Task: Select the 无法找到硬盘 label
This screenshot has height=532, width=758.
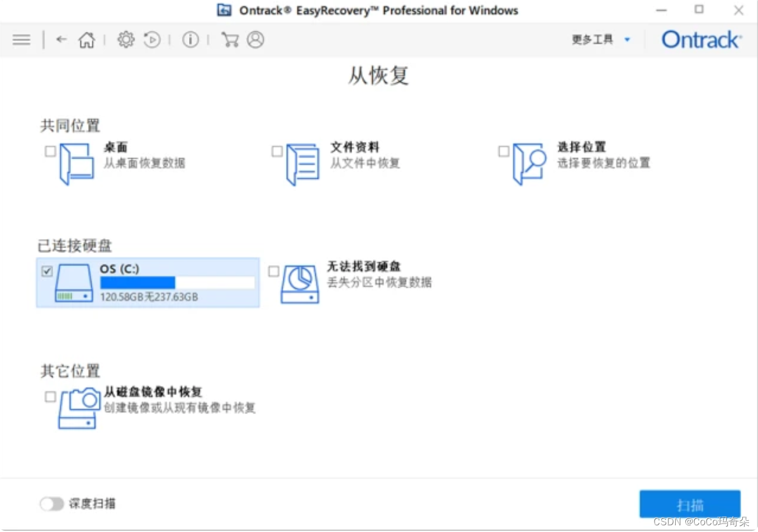Action: click(x=364, y=266)
